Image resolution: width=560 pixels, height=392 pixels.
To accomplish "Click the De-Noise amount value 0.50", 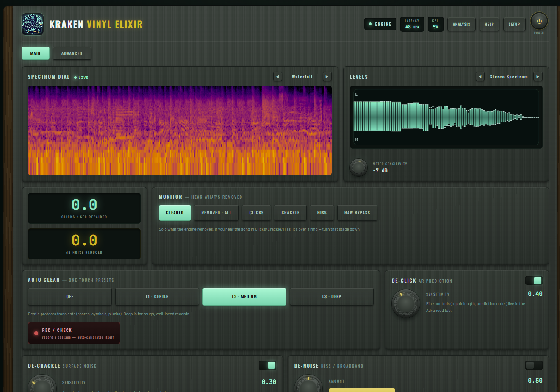I will coord(535,381).
